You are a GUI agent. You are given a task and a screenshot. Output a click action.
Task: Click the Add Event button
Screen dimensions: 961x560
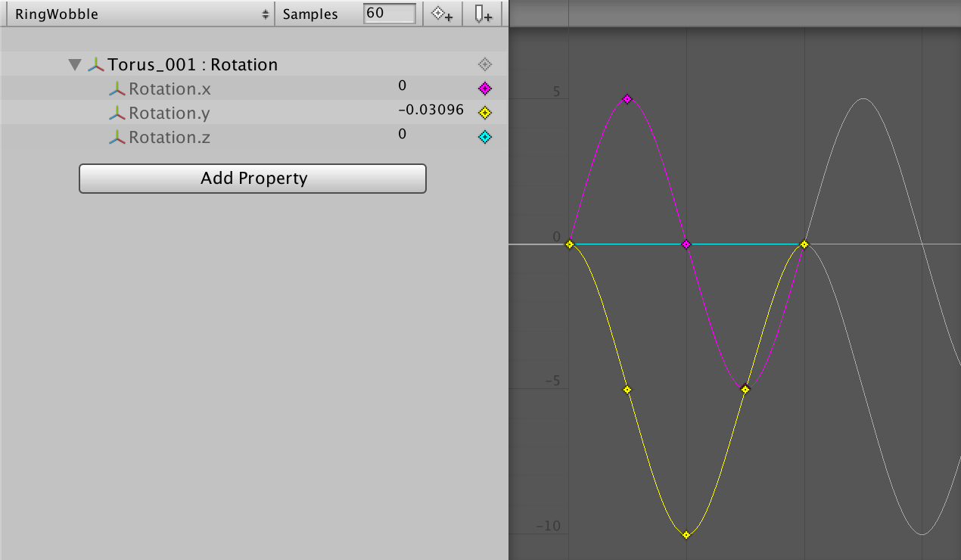click(484, 14)
